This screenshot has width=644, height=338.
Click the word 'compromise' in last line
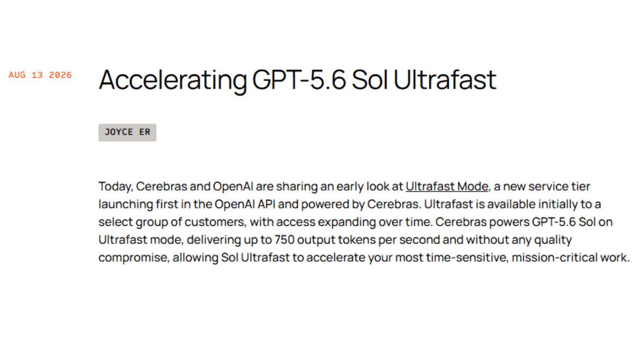tap(134, 257)
